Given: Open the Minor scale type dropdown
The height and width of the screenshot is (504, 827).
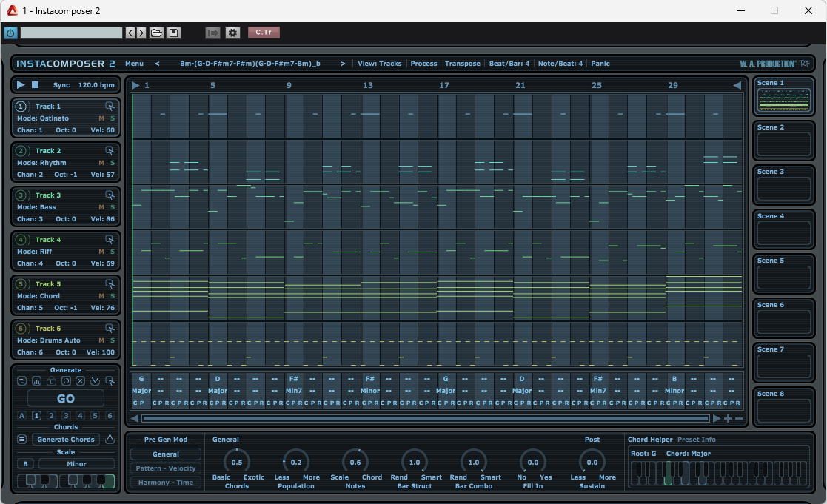Looking at the screenshot, I should (76, 464).
